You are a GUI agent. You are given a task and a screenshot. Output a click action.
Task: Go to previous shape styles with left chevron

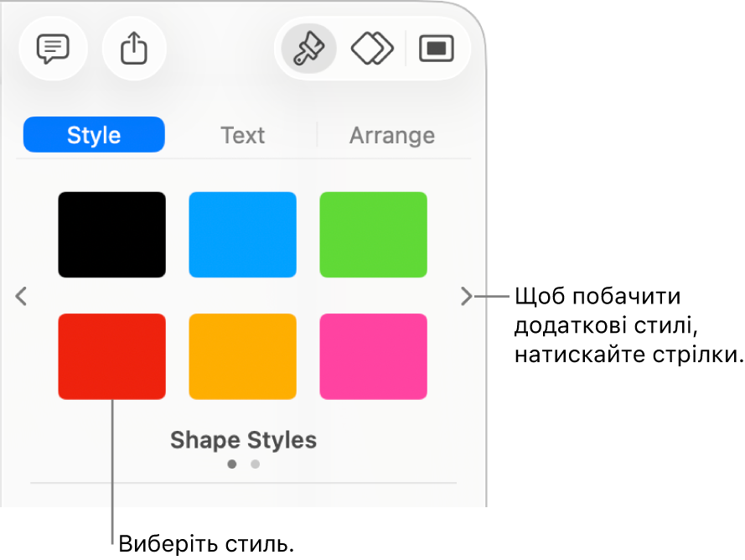pyautogui.click(x=22, y=296)
